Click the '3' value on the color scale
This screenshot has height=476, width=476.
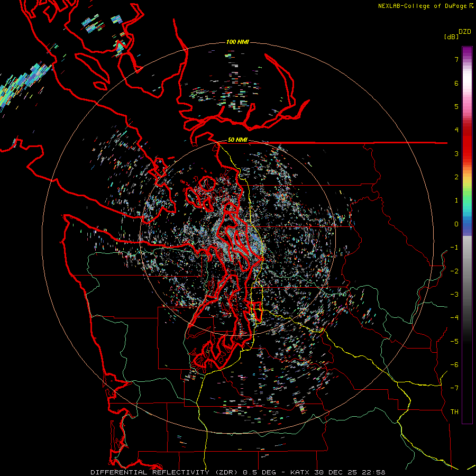456,153
